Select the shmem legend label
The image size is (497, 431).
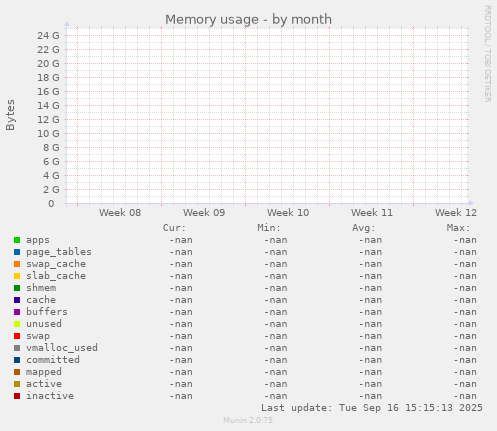(x=41, y=288)
